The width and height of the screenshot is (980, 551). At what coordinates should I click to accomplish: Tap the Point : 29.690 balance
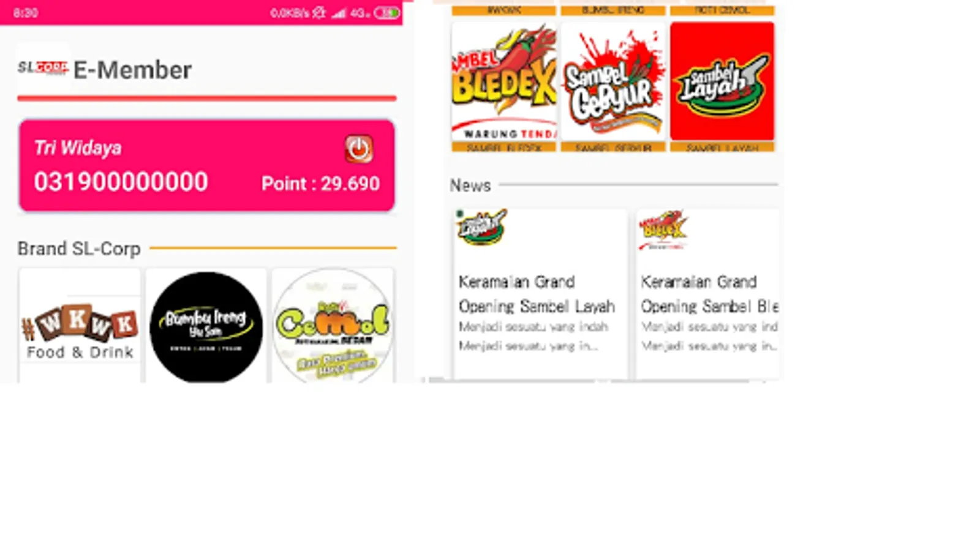320,183
